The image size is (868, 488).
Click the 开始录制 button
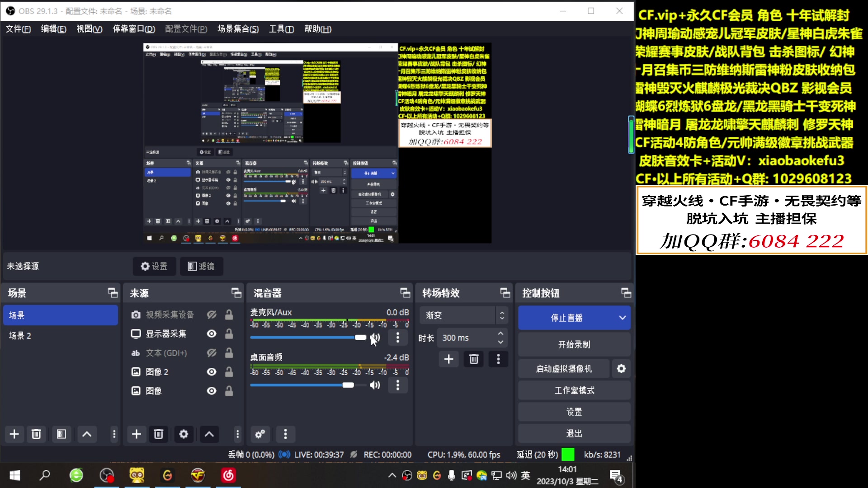pos(574,344)
